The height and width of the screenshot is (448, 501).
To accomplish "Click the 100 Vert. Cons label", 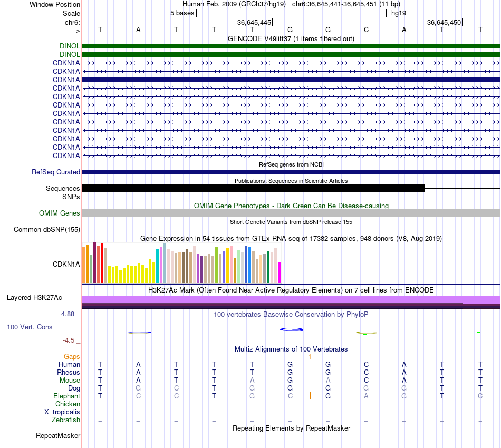I will [x=30, y=327].
